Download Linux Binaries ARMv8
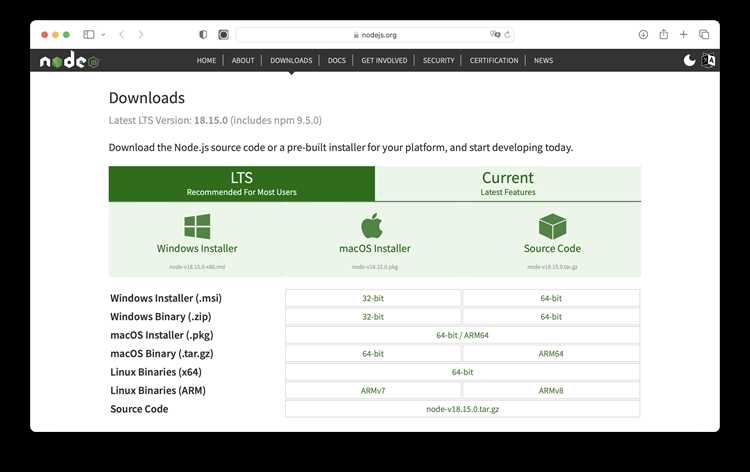750x472 pixels. click(551, 391)
